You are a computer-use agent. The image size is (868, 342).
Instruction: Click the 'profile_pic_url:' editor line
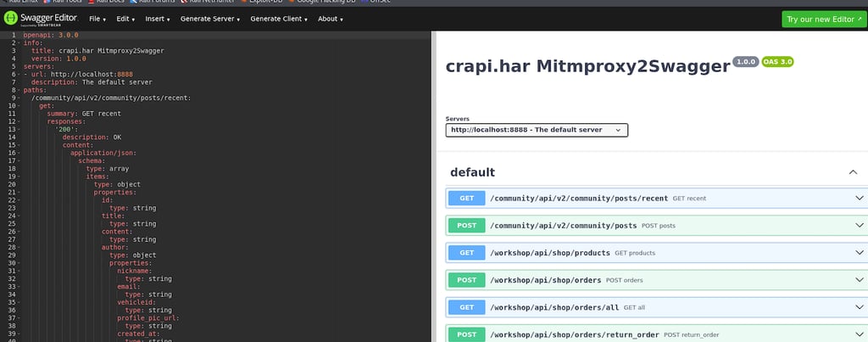(x=148, y=318)
